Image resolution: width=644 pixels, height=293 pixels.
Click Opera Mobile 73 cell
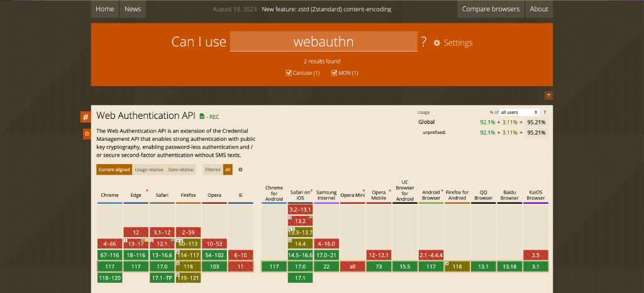tap(379, 267)
